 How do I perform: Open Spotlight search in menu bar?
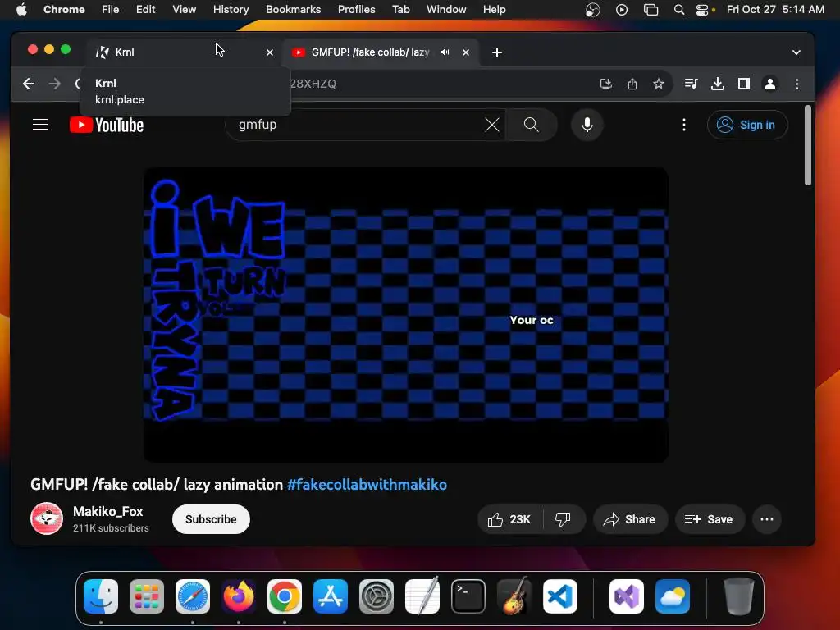click(x=678, y=10)
